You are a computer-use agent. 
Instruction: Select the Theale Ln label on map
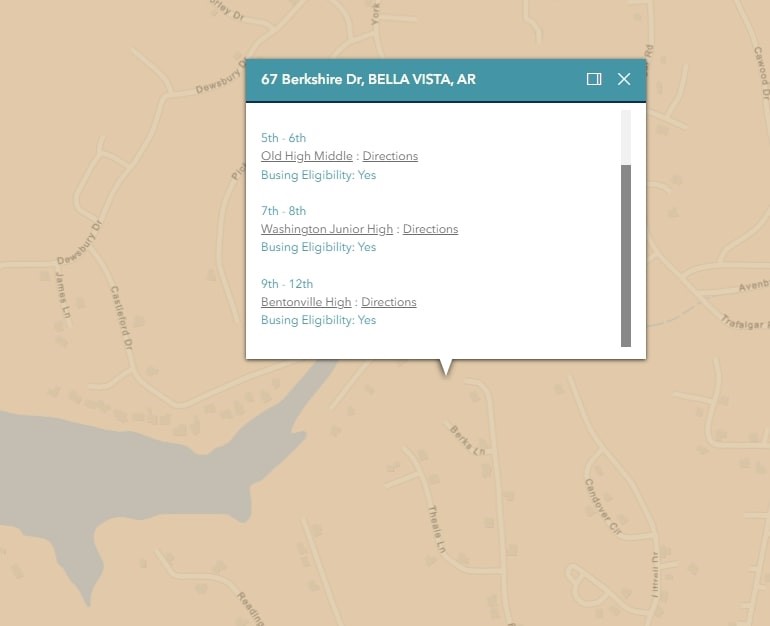pyautogui.click(x=435, y=527)
